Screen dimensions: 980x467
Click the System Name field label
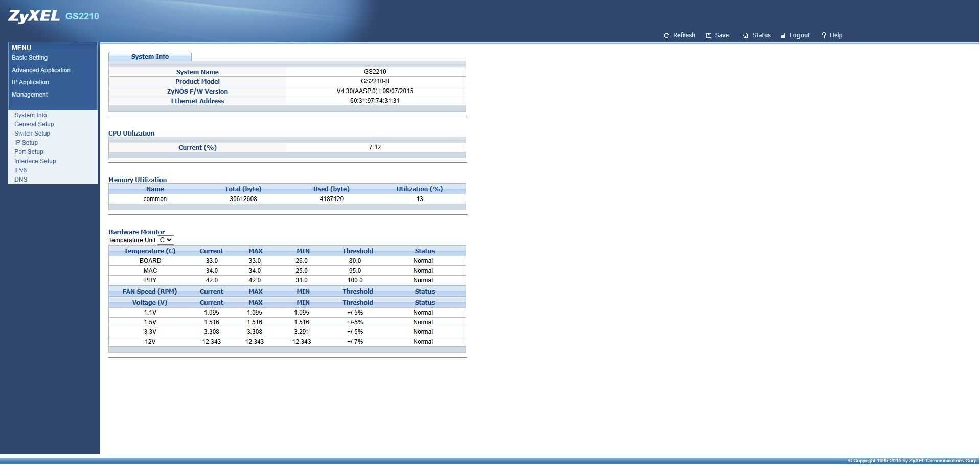click(197, 72)
